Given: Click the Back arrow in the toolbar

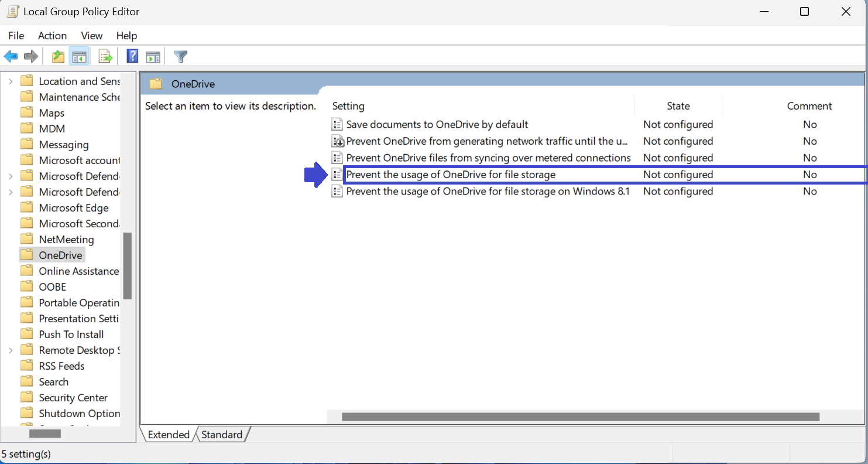Looking at the screenshot, I should [x=11, y=57].
